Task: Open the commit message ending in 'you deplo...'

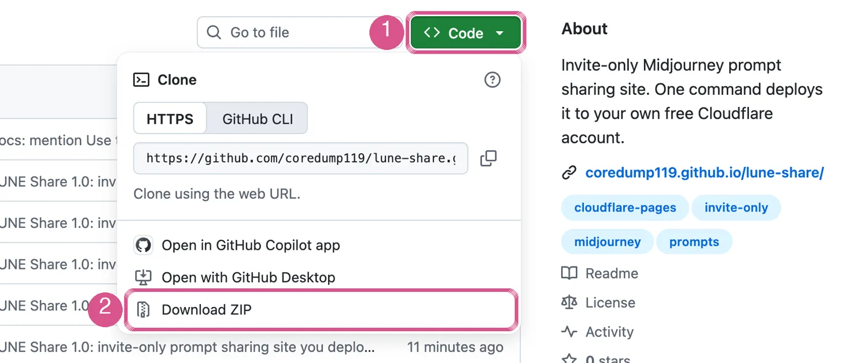Action: tap(187, 347)
